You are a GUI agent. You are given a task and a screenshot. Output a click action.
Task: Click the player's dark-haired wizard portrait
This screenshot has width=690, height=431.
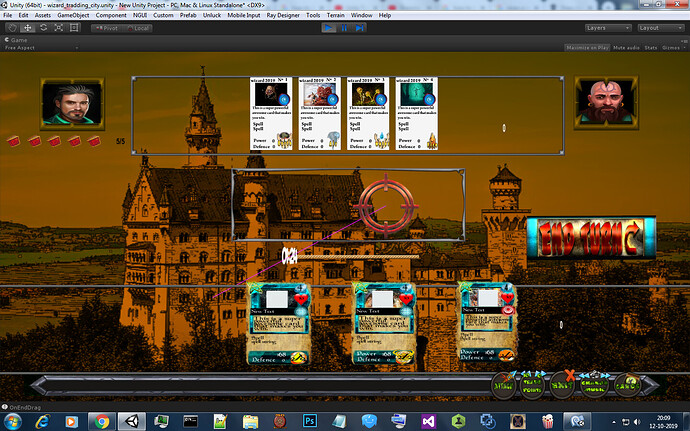[x=72, y=104]
